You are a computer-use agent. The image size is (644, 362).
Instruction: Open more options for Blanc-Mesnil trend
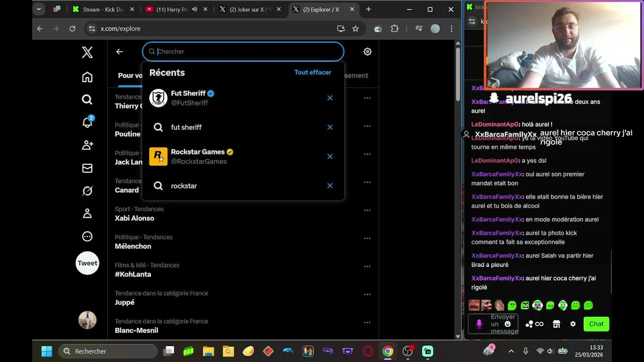[x=367, y=323]
